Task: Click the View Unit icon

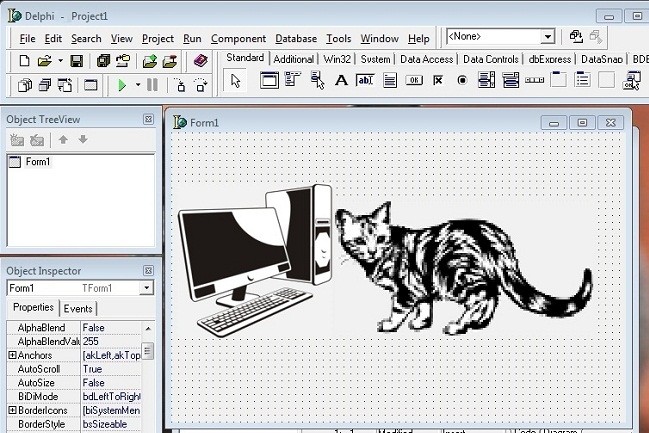Action: [25, 85]
